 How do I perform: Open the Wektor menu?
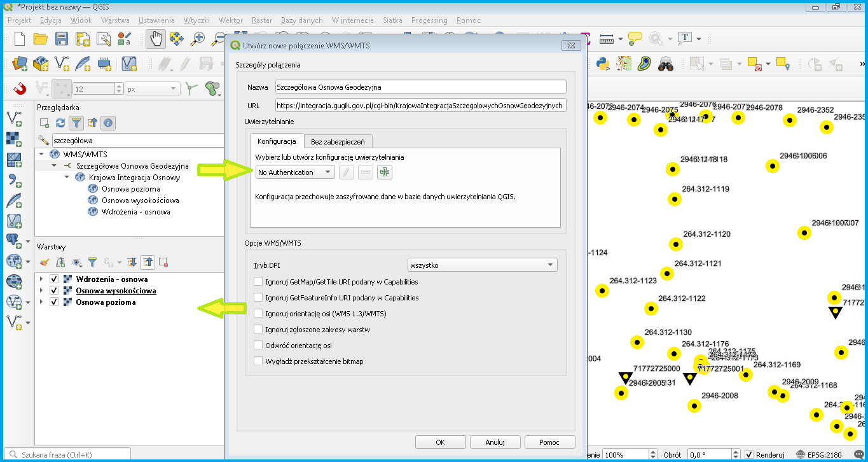click(231, 20)
